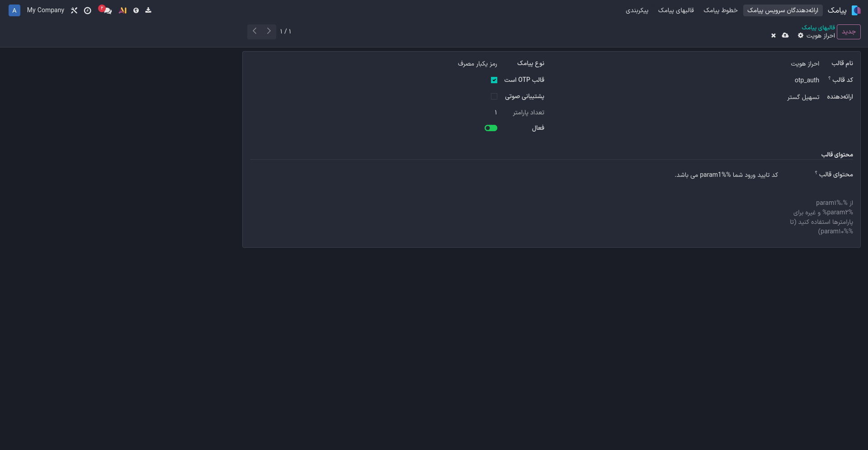Save record using the cloud upload icon
This screenshot has width=868, height=450.
click(785, 35)
